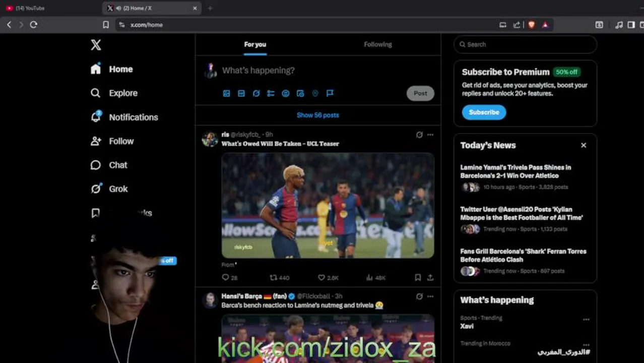644x363 pixels.
Task: Ask Grok about the Hansi's Barça post
Action: (x=419, y=296)
